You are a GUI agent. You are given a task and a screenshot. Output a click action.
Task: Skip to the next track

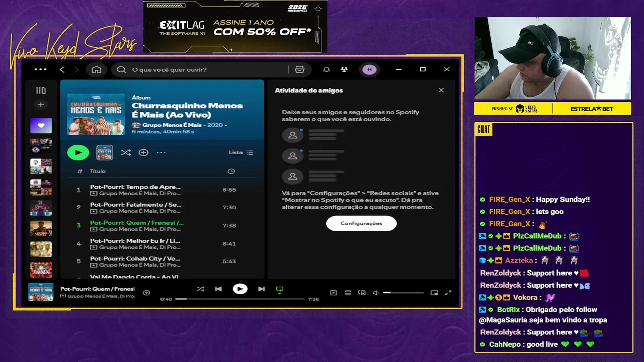[x=261, y=289]
